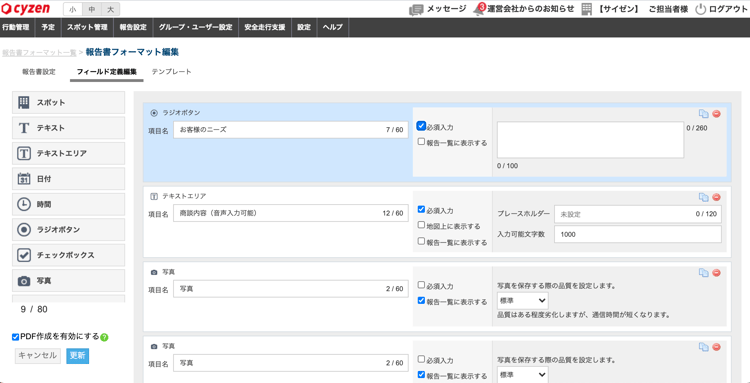Click the company building icon in header
Viewport: 750px width, 383px height.
(x=587, y=9)
